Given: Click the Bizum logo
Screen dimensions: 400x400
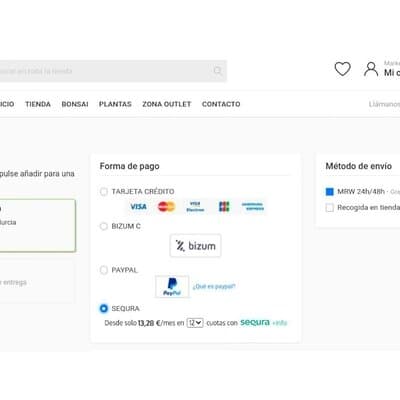Looking at the screenshot, I should [x=195, y=246].
